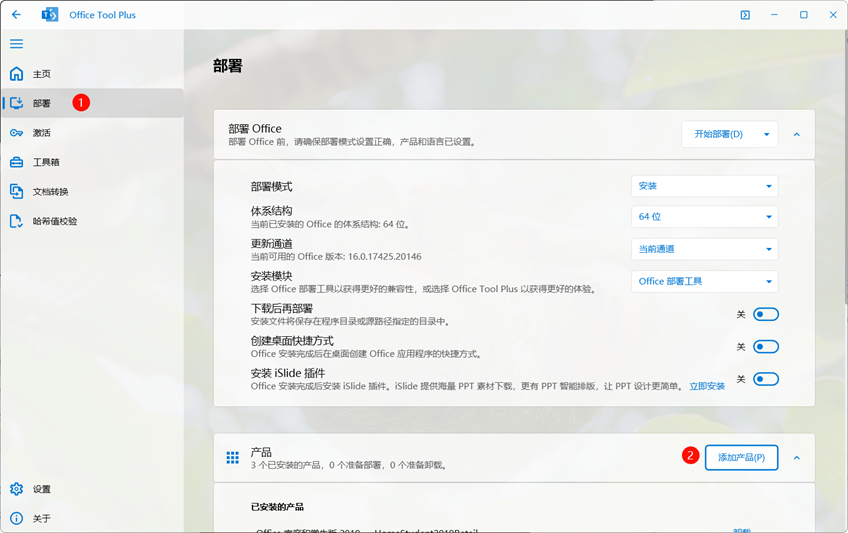Open 设置 settings page
Viewport: 848px width, 533px height.
click(92, 489)
